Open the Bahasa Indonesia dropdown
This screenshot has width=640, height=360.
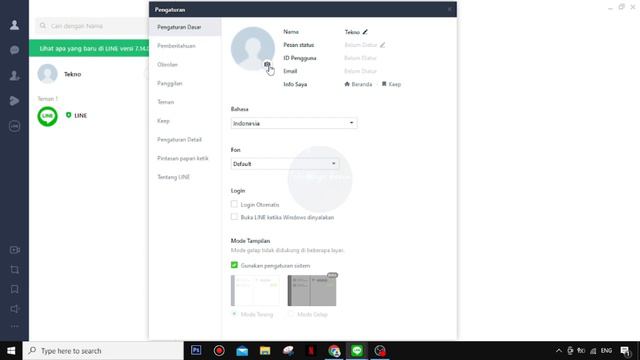pos(294,123)
